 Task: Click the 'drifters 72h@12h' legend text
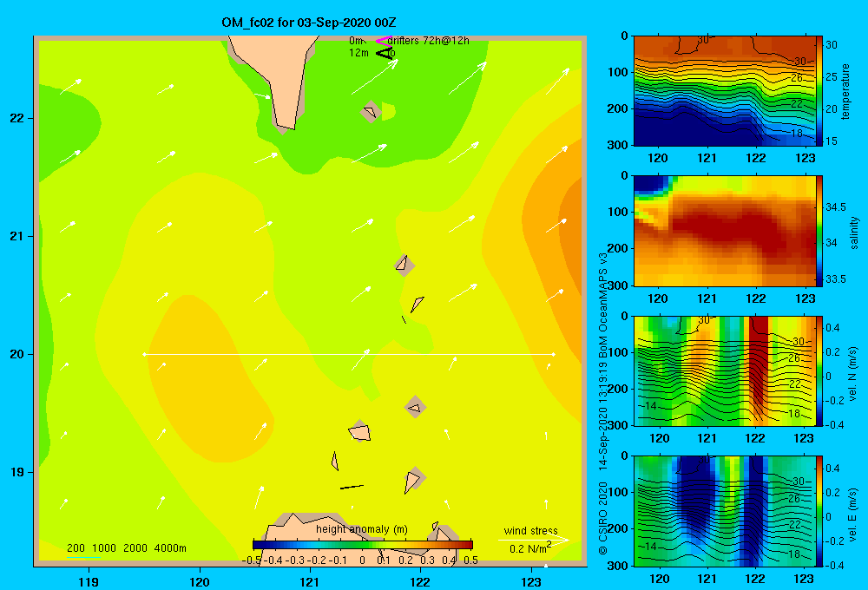[428, 41]
